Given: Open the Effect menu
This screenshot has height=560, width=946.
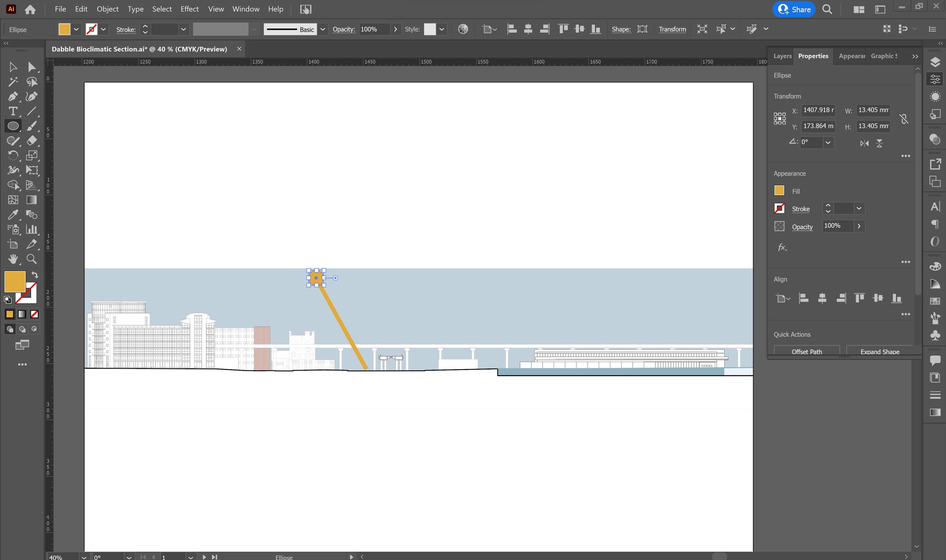Looking at the screenshot, I should click(190, 9).
